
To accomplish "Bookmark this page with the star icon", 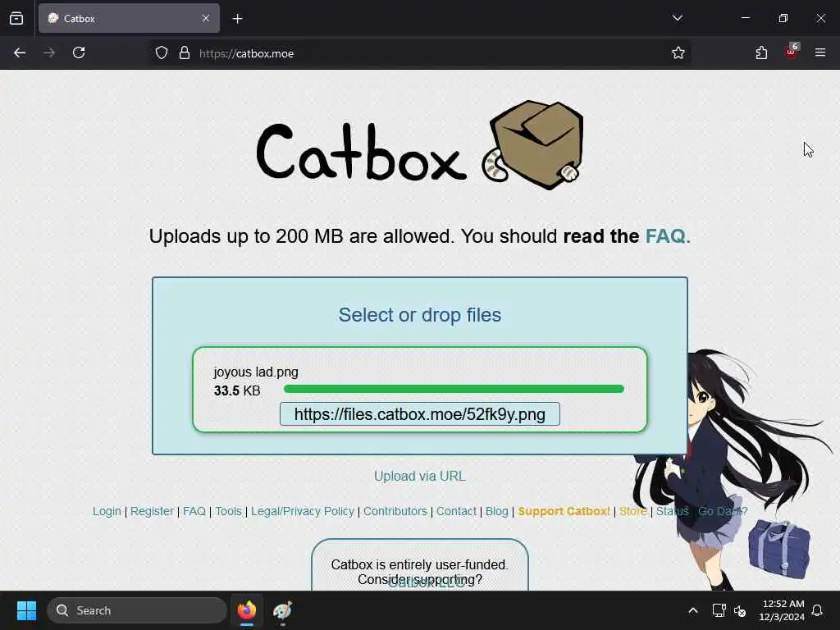I will pyautogui.click(x=678, y=52).
